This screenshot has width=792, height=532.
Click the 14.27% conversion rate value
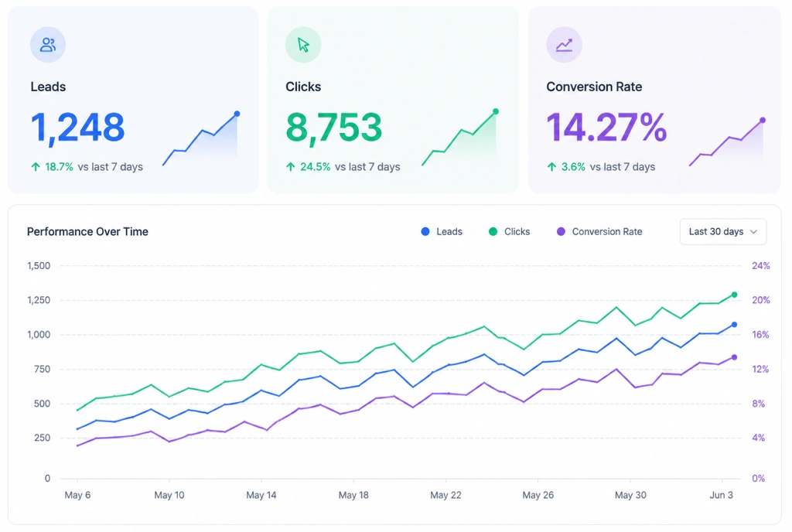(606, 127)
